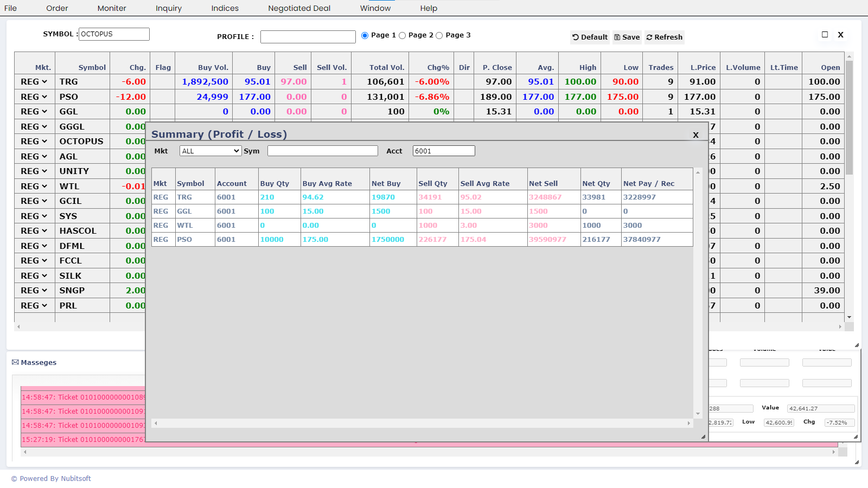Click the Net Pay / Rec column header
868x488 pixels.
pyautogui.click(x=648, y=184)
